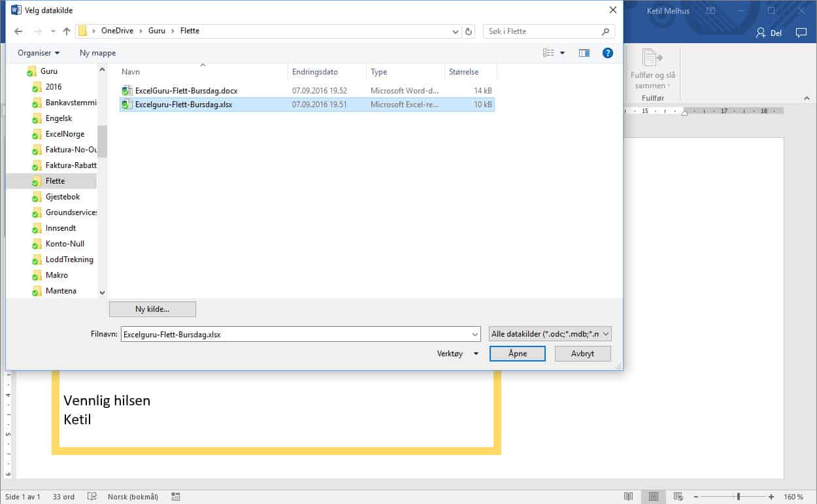Screen dimensions: 817x504
Task: Click Side 1 av 1 in status bar
Action: [23, 497]
